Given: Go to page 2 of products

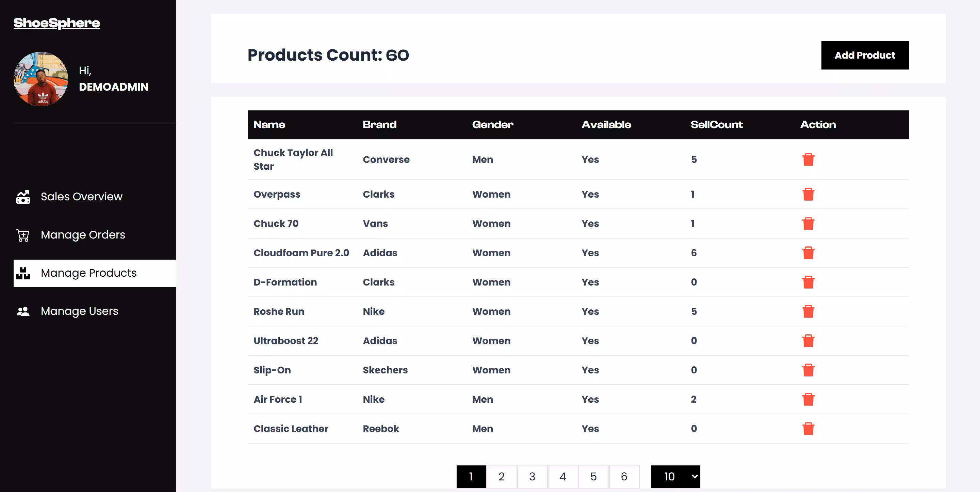Looking at the screenshot, I should (x=502, y=476).
